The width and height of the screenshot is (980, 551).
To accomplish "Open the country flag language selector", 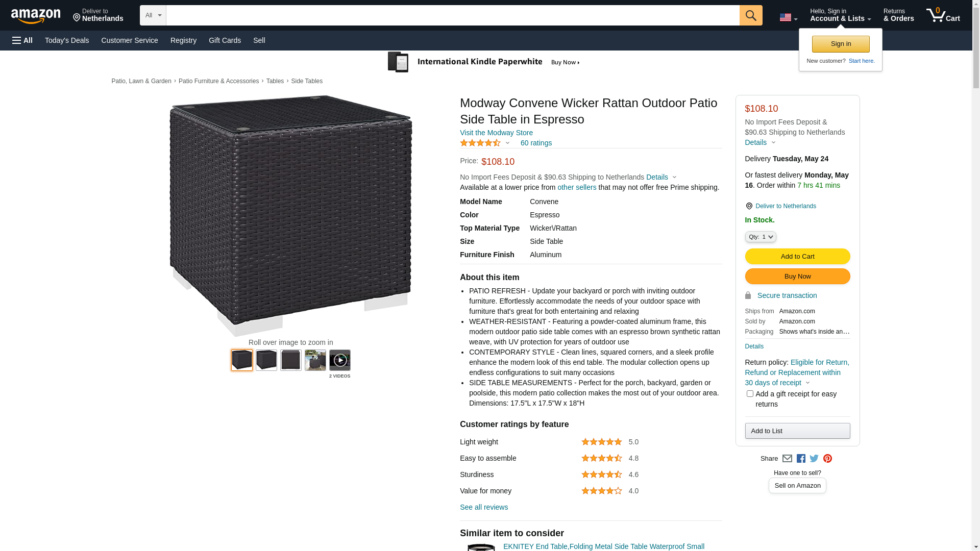I will pos(788,17).
